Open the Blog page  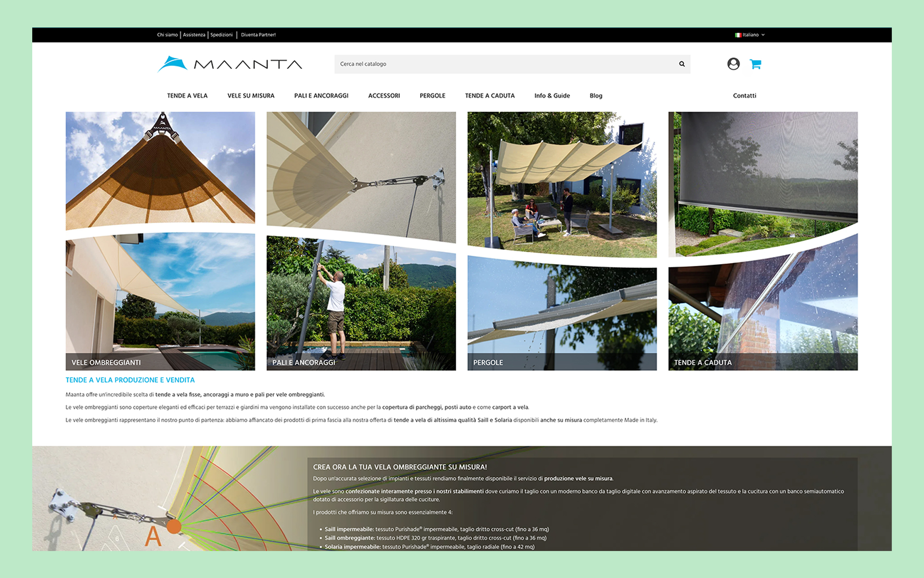596,96
